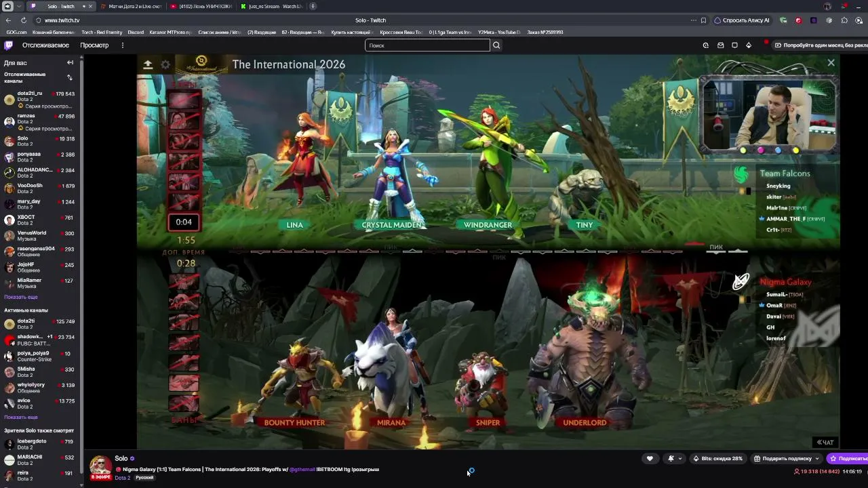Open the Y2Mate - YouTube bookmark
The image size is (868, 488).
(500, 33)
